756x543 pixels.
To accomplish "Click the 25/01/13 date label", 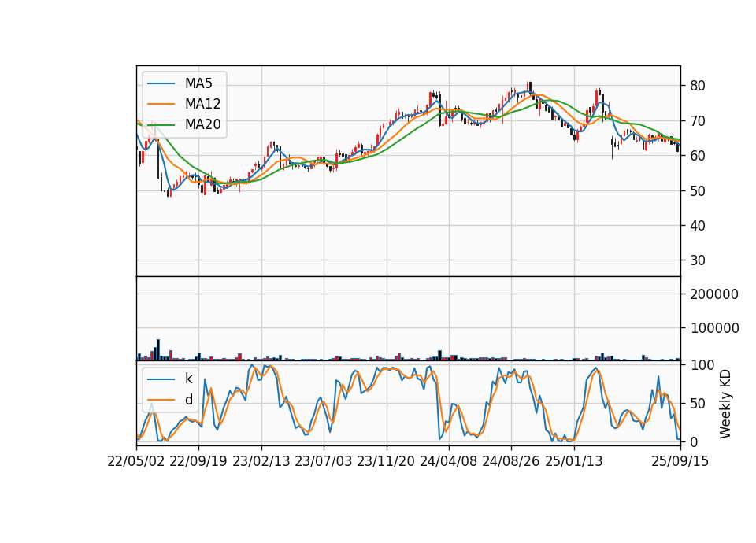I will coord(574,461).
